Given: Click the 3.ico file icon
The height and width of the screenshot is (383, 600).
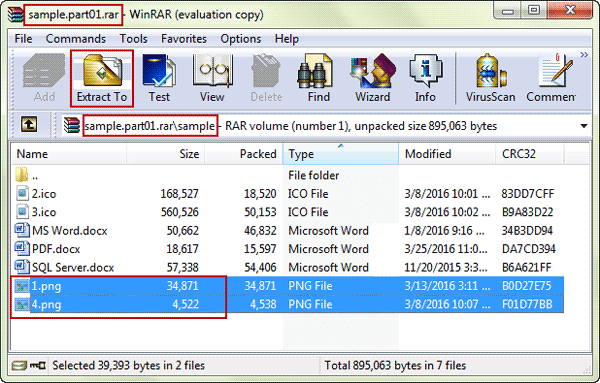Looking at the screenshot, I should (x=22, y=212).
